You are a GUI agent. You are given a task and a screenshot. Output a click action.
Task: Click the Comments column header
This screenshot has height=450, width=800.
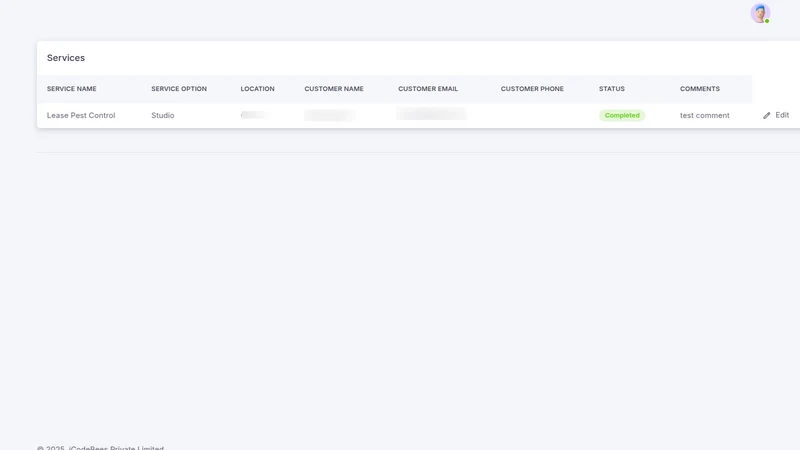click(x=700, y=89)
